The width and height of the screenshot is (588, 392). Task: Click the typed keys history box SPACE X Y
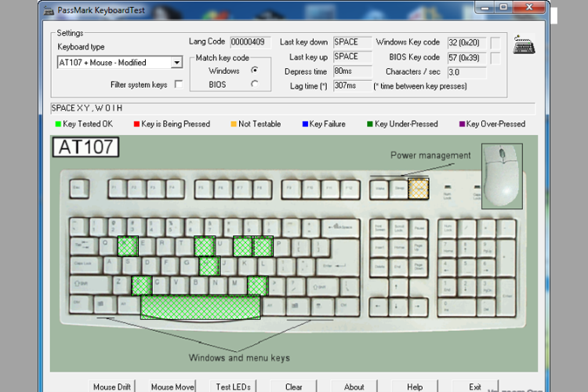click(292, 108)
